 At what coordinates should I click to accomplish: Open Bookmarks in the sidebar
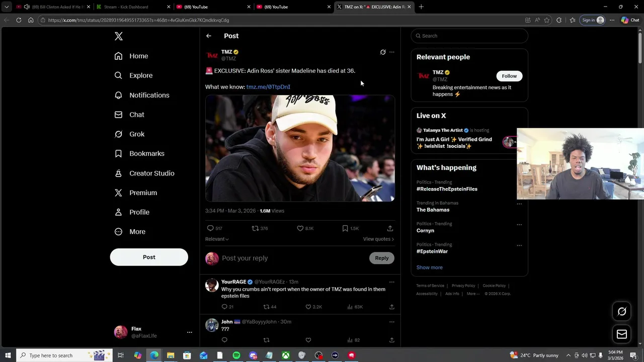click(x=139, y=153)
